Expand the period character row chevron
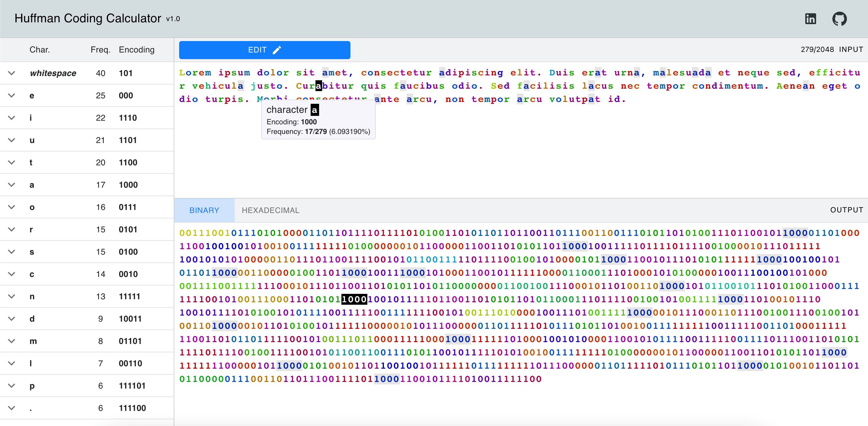 (11, 408)
